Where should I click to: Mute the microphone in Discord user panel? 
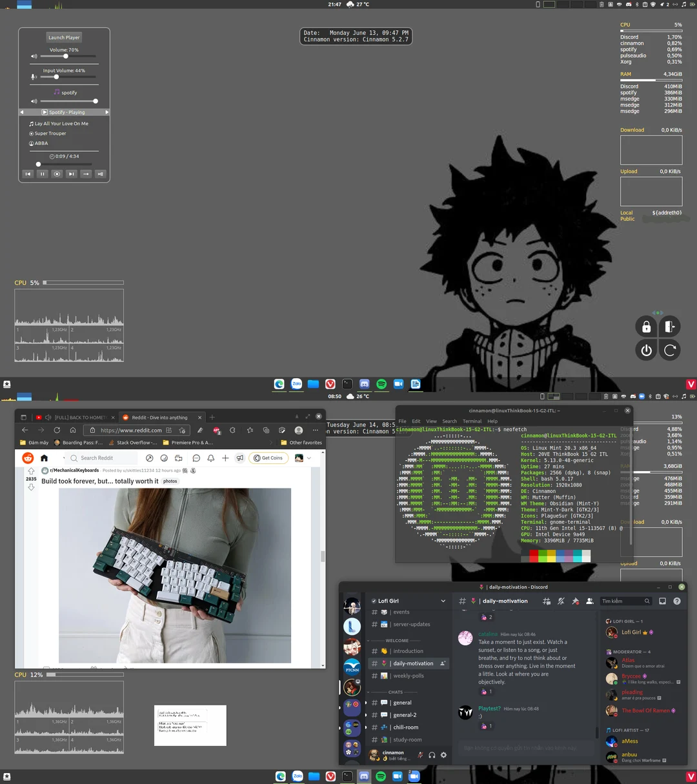pyautogui.click(x=420, y=754)
